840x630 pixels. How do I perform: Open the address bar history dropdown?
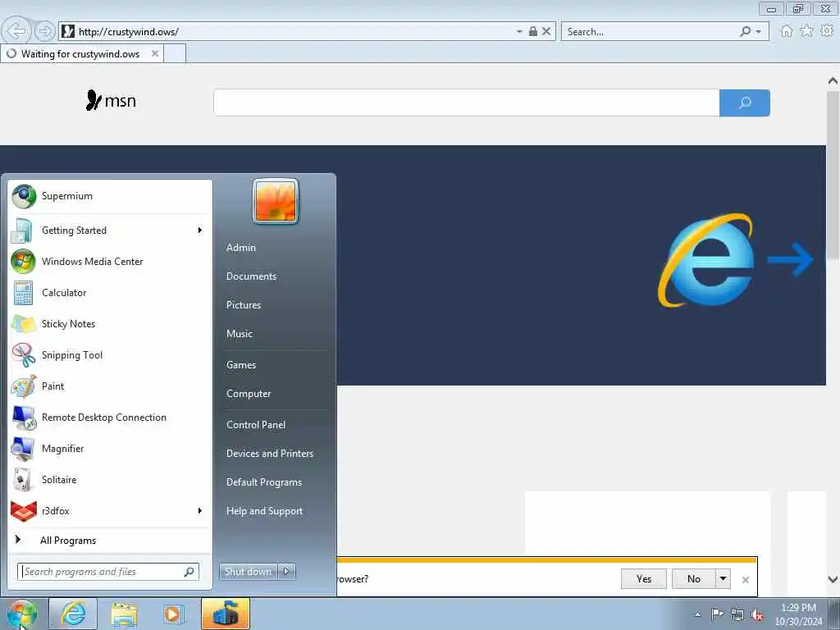pos(519,31)
